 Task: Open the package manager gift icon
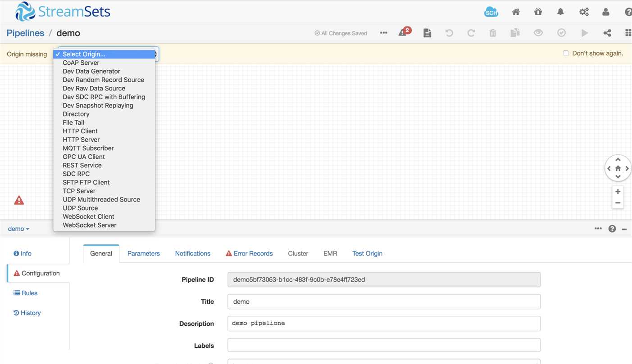point(538,12)
